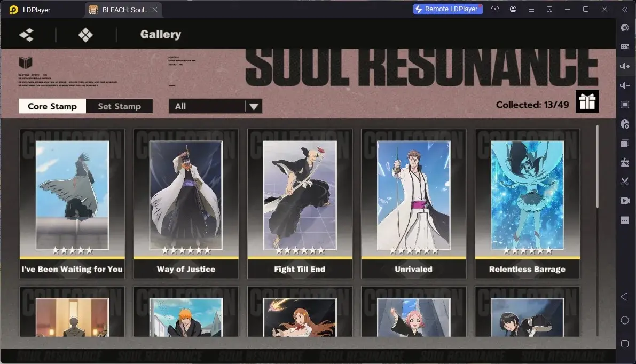Screen dimensions: 636x364
Task: Click the Remote LDPlayer button
Action: [448, 9]
